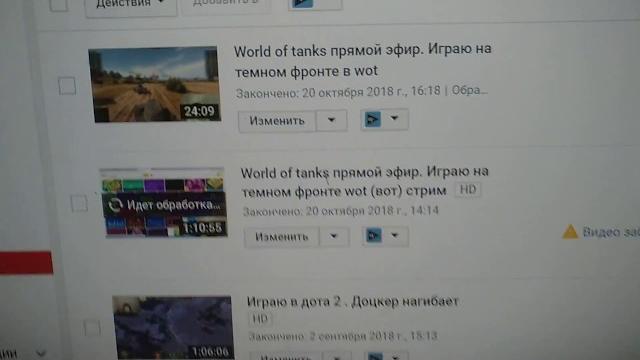Open thumbnail of the 1:06:06 дота 2 video
640x360 pixels.
click(x=173, y=328)
